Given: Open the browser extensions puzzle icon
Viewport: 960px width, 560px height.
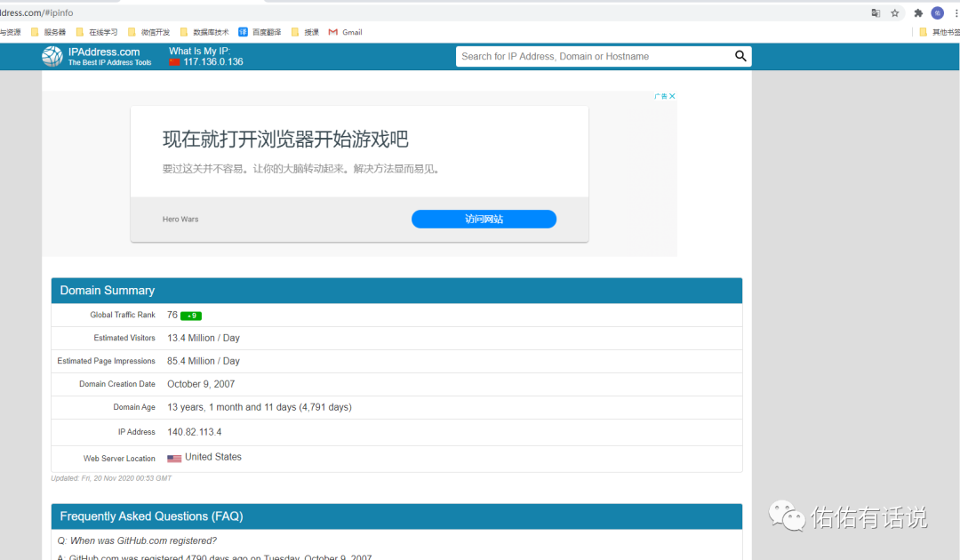Looking at the screenshot, I should click(917, 12).
